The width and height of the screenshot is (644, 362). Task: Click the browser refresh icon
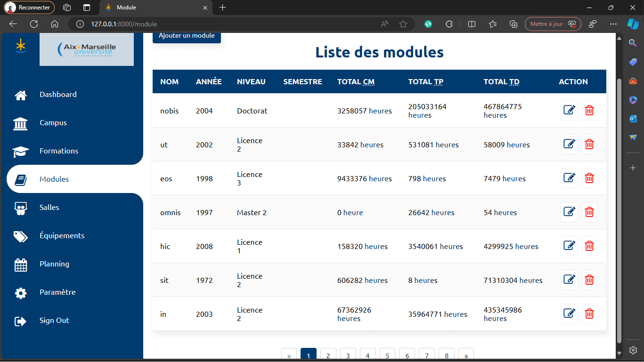[34, 24]
